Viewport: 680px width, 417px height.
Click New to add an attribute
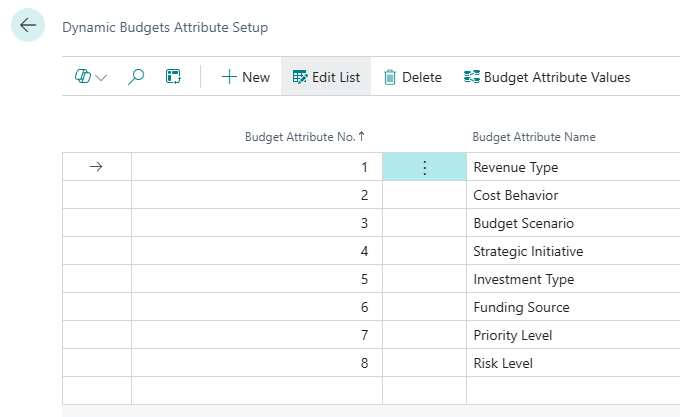click(245, 77)
